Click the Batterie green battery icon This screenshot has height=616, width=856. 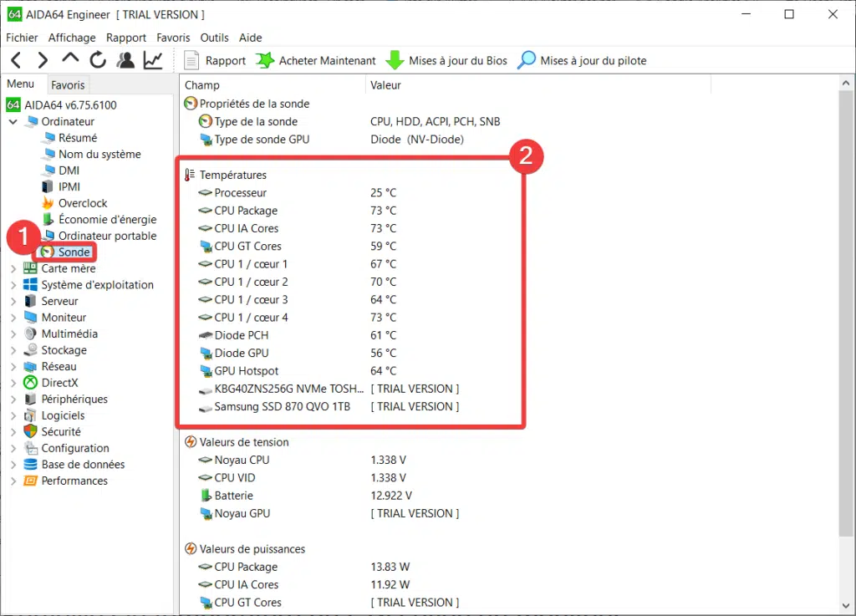206,496
